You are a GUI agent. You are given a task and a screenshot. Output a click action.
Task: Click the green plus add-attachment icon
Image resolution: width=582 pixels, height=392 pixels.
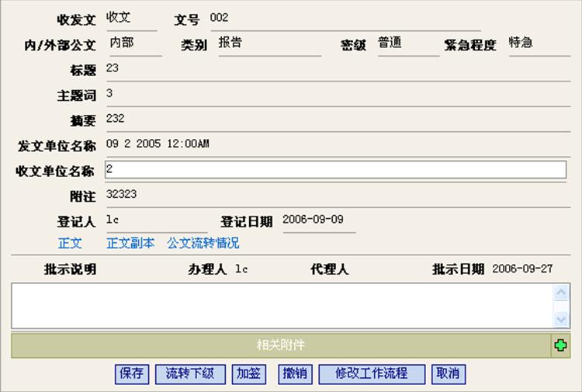pos(560,346)
